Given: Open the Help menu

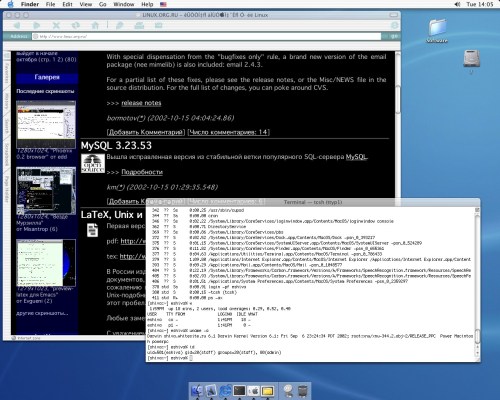Looking at the screenshot, I should [x=147, y=4].
